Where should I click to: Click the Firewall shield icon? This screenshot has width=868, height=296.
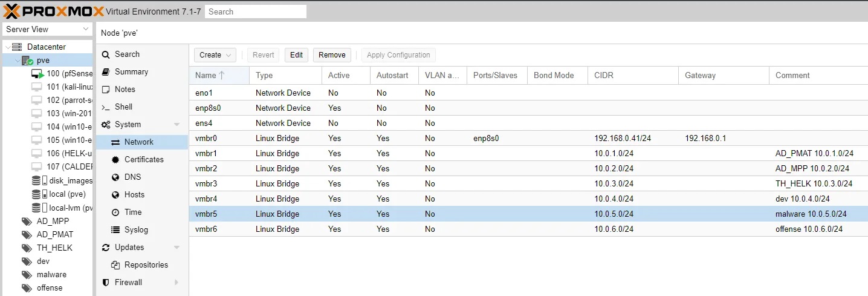(x=106, y=282)
